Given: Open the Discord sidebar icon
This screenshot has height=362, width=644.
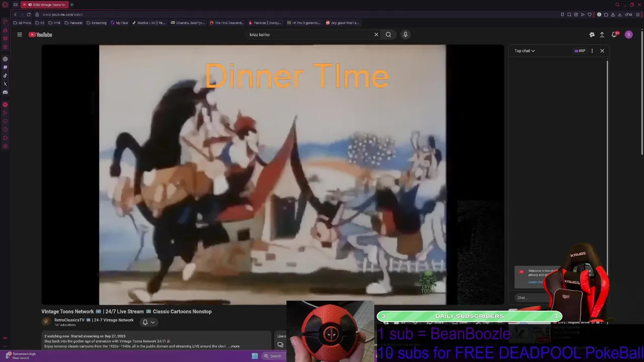Looking at the screenshot, I should pyautogui.click(x=5, y=93).
